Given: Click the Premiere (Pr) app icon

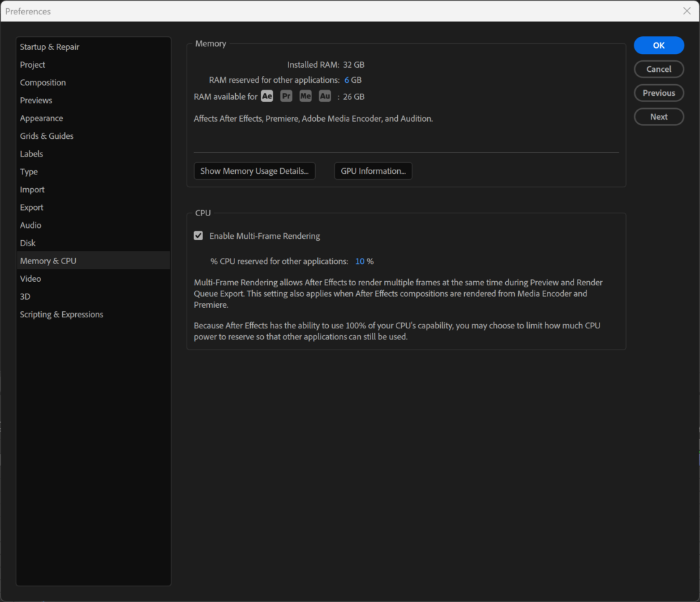Looking at the screenshot, I should pos(286,96).
